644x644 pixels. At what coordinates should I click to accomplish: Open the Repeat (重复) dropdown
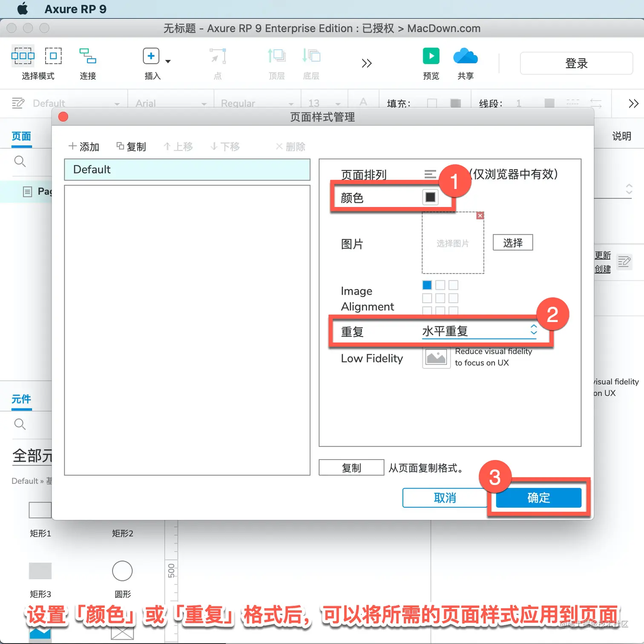point(480,331)
